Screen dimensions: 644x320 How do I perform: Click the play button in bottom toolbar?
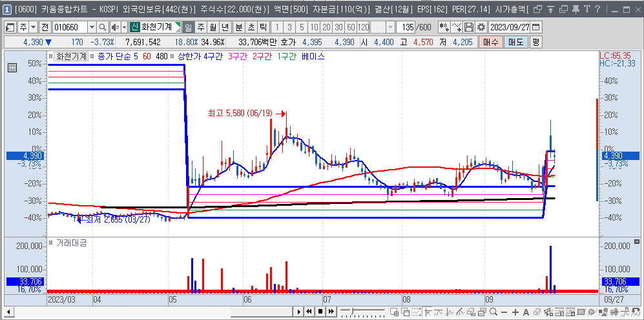[x=300, y=312]
